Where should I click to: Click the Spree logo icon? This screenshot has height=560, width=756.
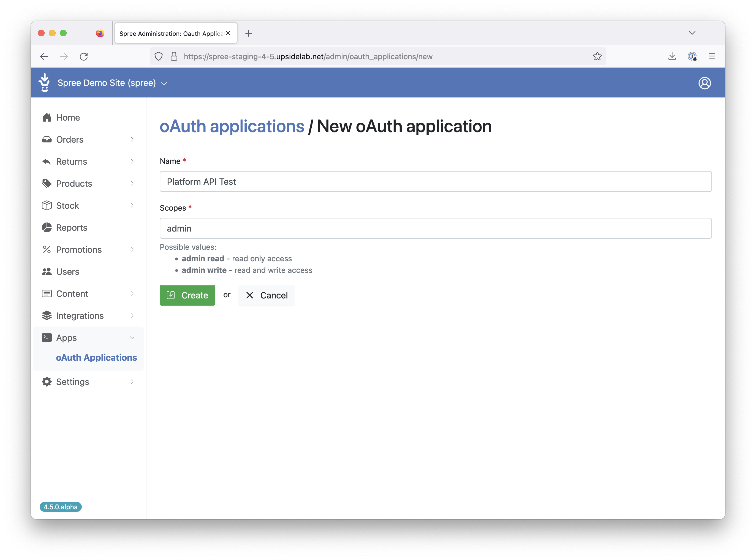tap(44, 83)
